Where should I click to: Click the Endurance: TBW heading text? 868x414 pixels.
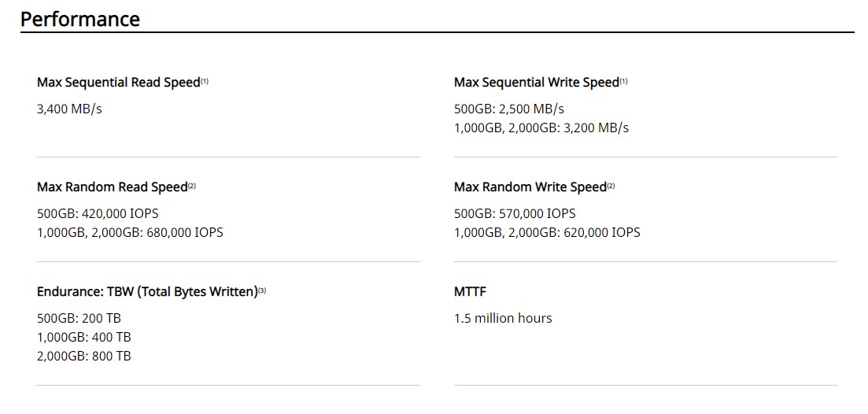click(148, 292)
